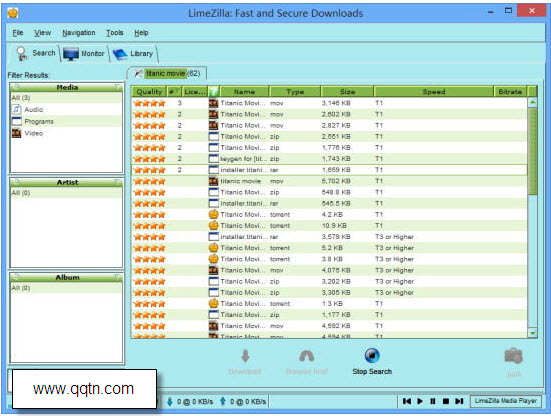
Task: Open the Help menu
Action: point(141,33)
